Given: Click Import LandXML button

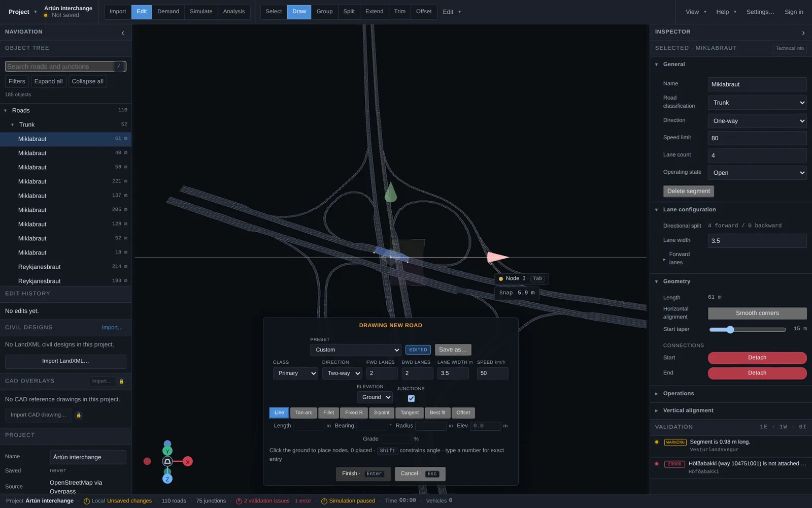Looking at the screenshot, I should pos(65,361).
